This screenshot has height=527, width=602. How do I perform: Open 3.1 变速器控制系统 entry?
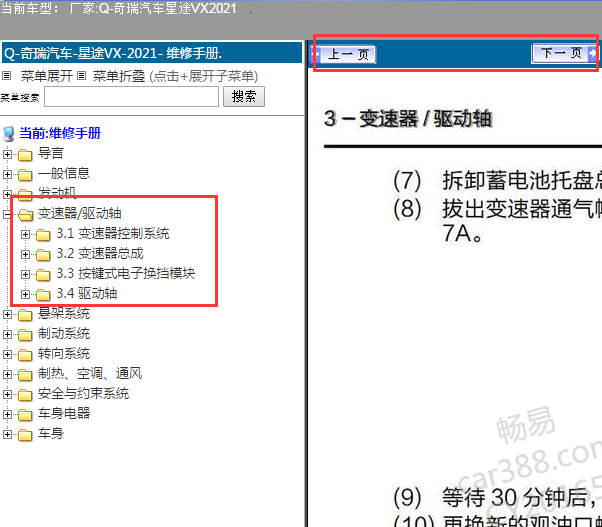(x=113, y=233)
